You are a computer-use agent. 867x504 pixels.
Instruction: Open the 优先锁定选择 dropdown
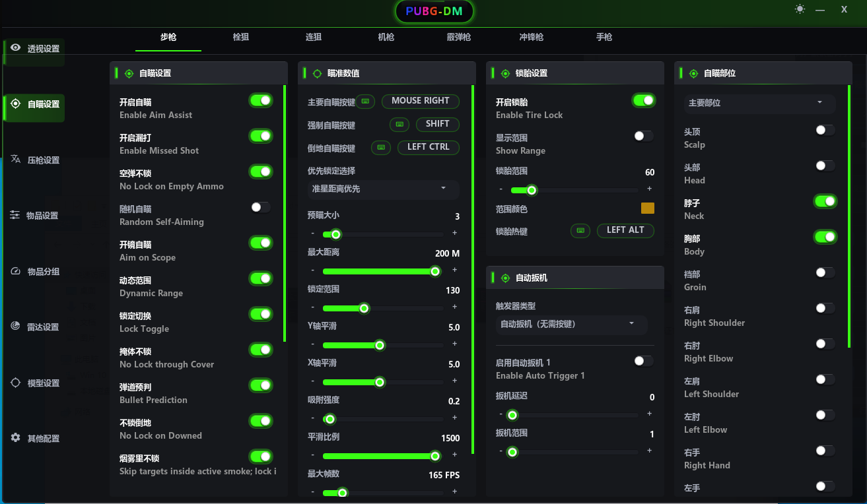click(383, 189)
